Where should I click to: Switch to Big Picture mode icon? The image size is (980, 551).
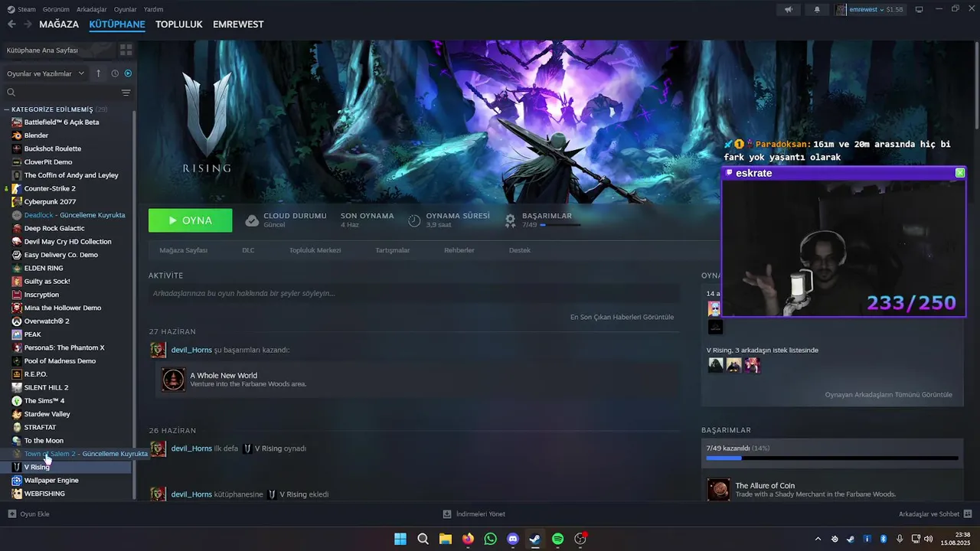point(920,9)
